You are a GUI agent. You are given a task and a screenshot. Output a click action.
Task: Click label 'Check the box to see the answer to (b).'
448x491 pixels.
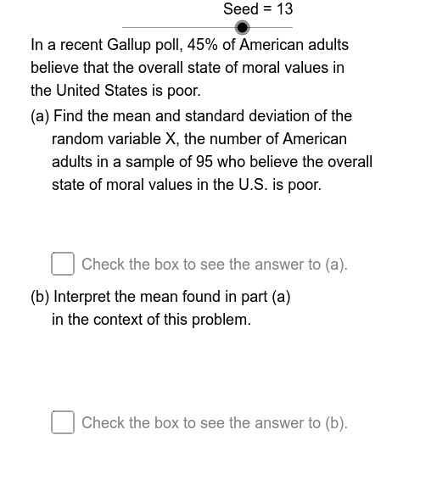point(215,423)
